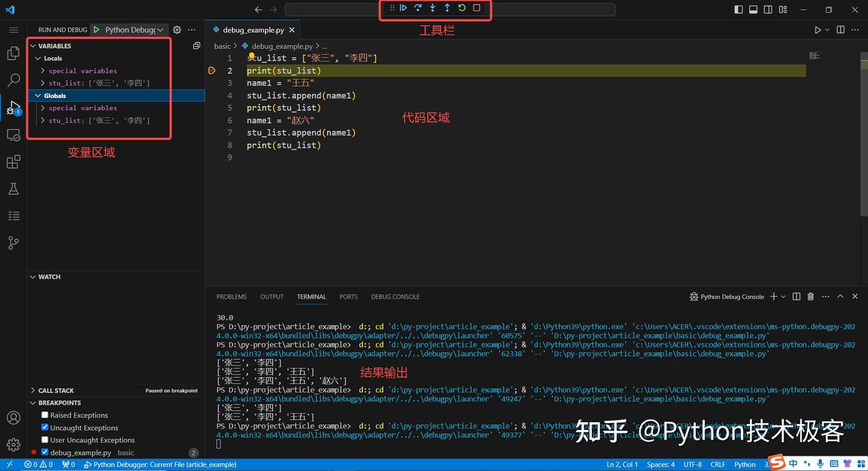
Task: Disable the Uncaught Exceptions breakpoint
Action: pyautogui.click(x=45, y=428)
